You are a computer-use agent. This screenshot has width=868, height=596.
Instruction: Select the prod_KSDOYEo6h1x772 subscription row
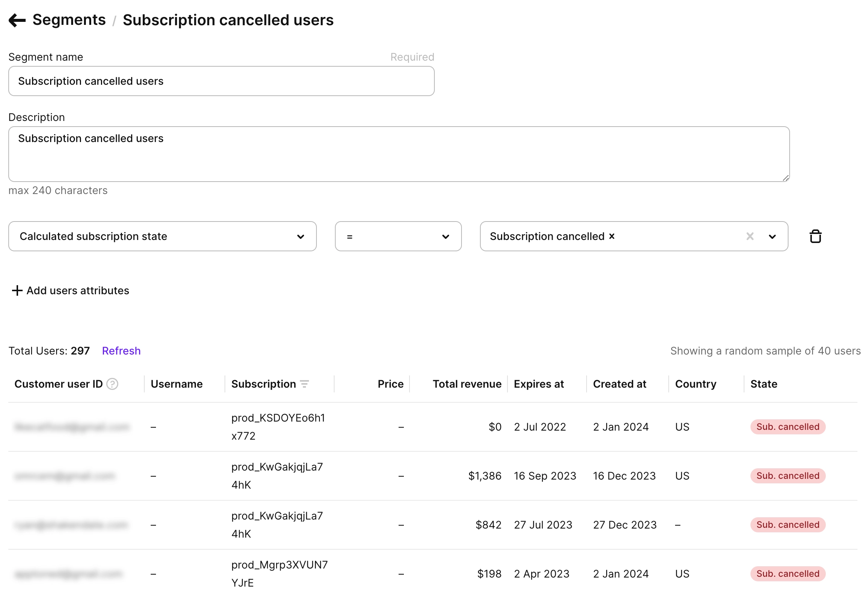coord(278,427)
